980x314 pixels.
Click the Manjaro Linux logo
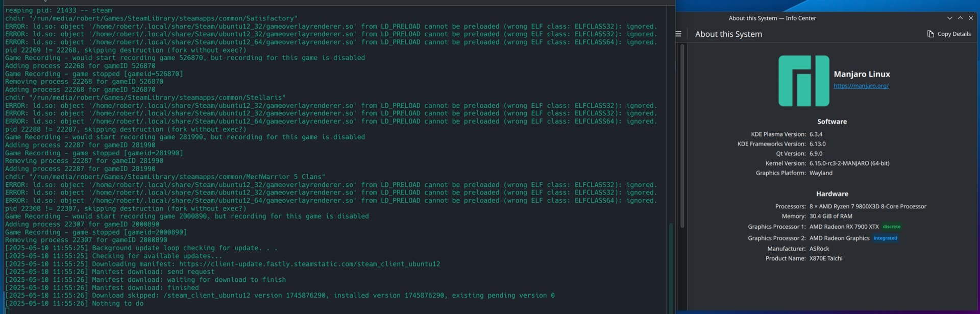click(x=803, y=81)
